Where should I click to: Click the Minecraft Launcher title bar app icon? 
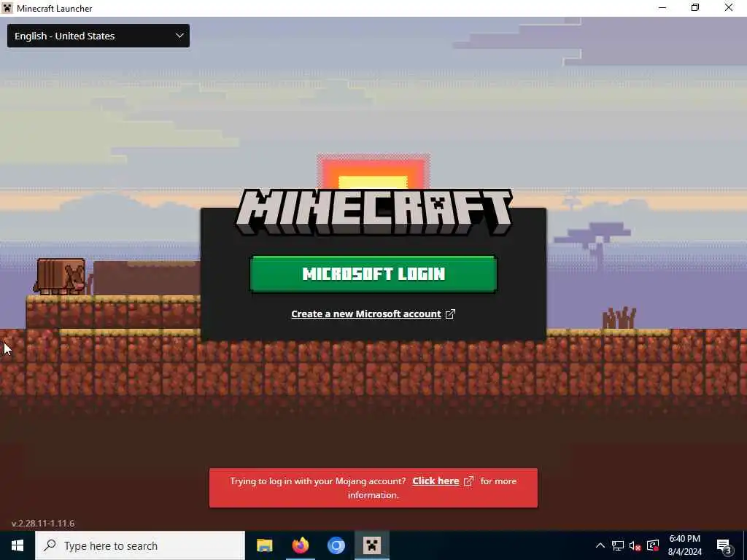click(x=7, y=8)
